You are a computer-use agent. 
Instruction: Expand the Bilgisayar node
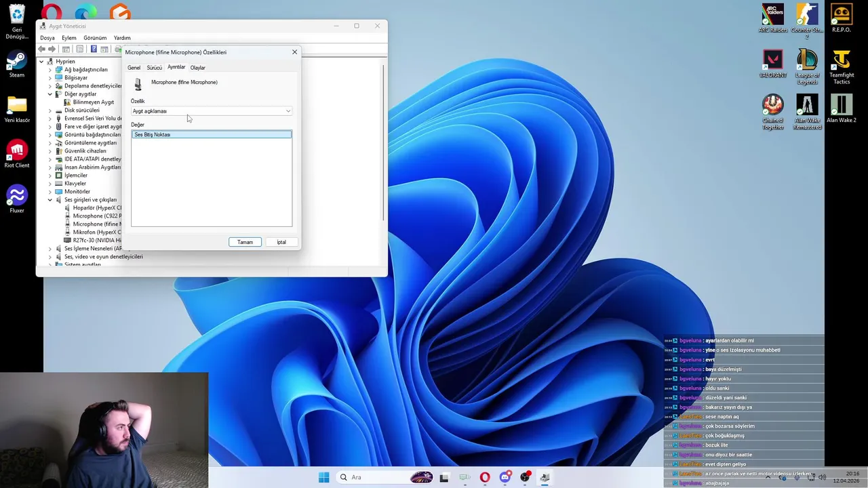(50, 78)
